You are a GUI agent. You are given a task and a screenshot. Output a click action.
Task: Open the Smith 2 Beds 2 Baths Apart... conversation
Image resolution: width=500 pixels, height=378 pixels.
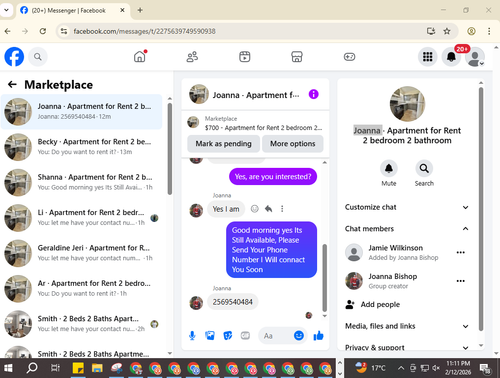82,323
